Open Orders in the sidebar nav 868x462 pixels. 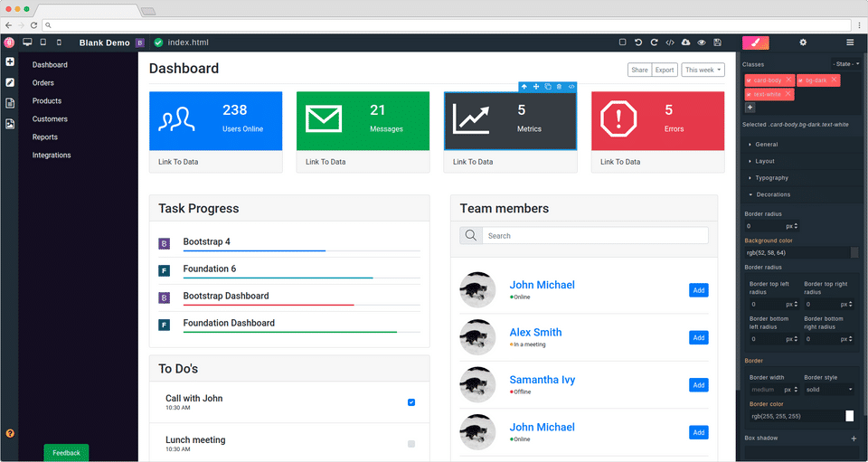(43, 83)
